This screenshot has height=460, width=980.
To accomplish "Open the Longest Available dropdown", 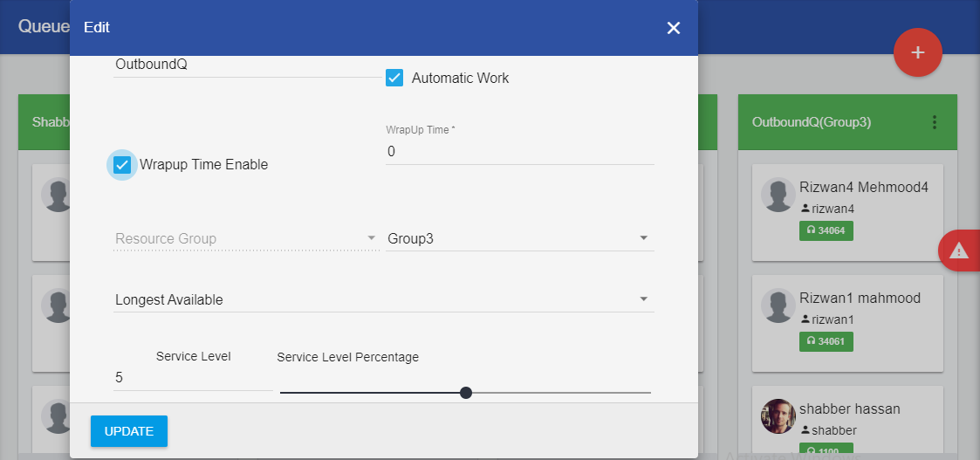I will [384, 299].
